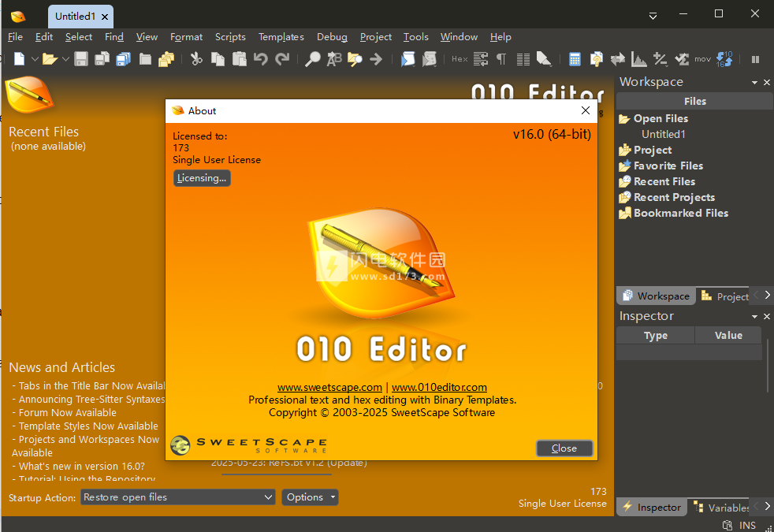Click the base converter 10/16 icon
Image resolution: width=774 pixels, height=532 pixels.
[724, 59]
